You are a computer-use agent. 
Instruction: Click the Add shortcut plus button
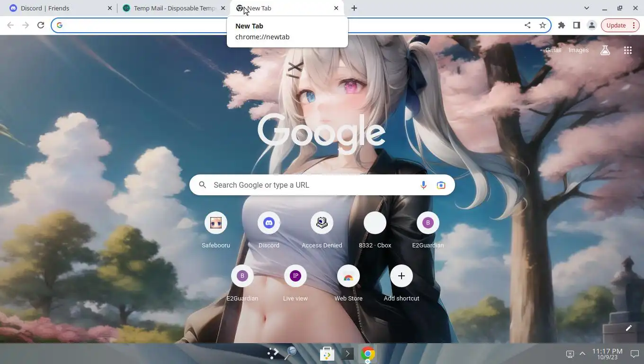tap(402, 276)
